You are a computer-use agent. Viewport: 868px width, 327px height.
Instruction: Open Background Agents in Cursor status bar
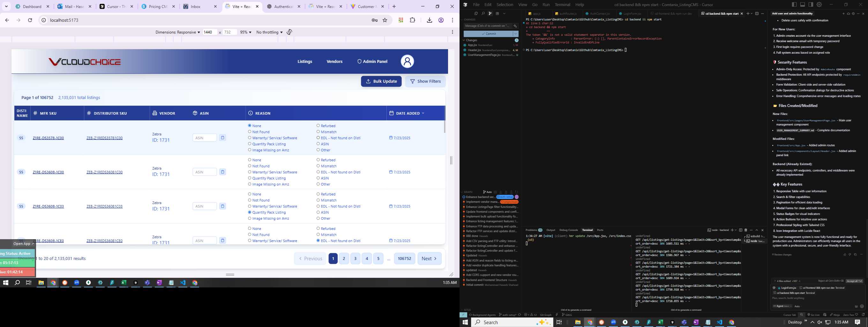[x=482, y=315]
